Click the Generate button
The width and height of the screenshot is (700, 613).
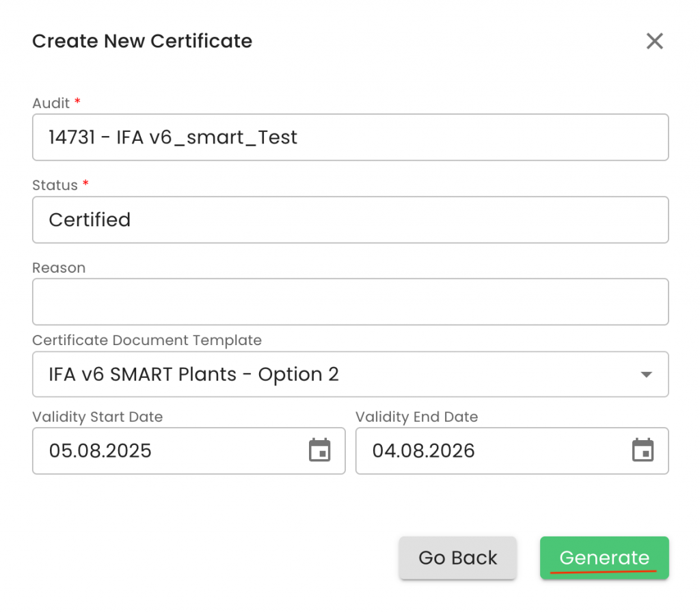604,558
